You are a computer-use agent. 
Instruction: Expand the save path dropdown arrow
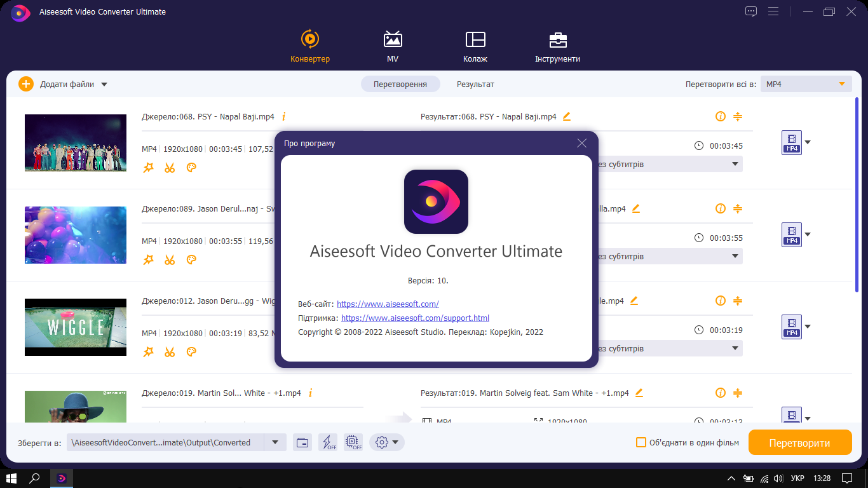(x=275, y=442)
